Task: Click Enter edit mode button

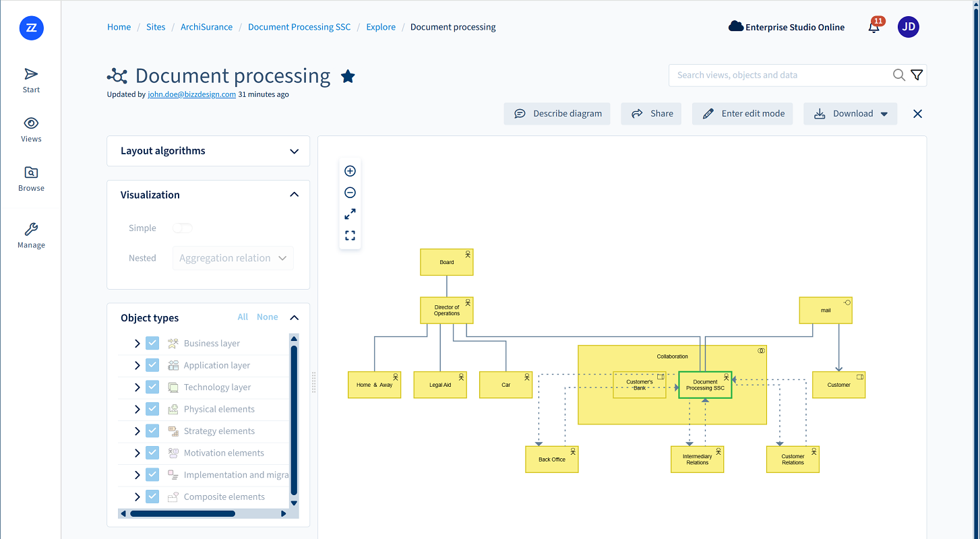Action: point(743,114)
